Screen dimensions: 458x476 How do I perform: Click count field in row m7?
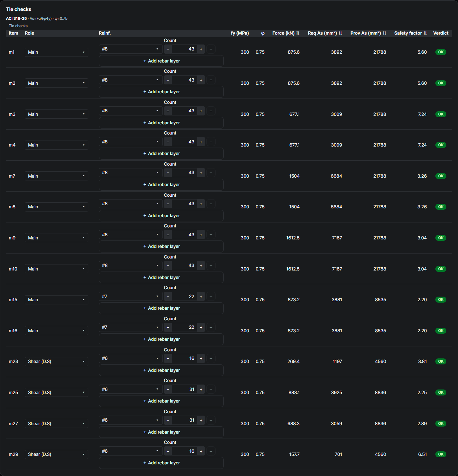184,173
